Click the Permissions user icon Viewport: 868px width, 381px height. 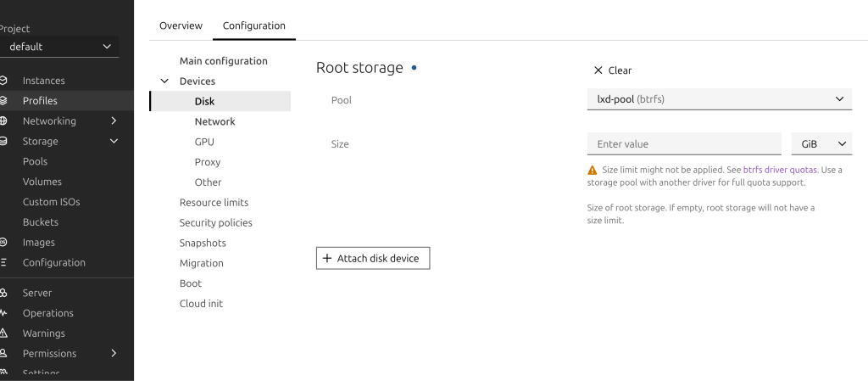point(4,354)
